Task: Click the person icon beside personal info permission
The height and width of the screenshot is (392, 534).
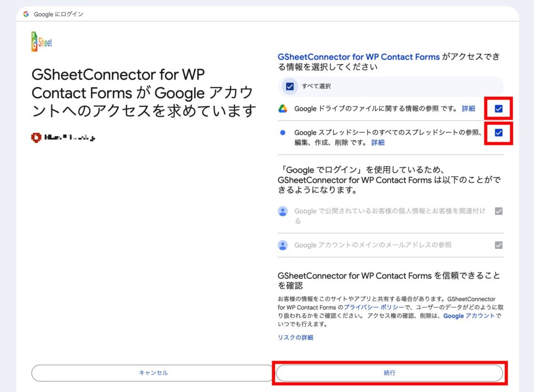Action: coord(282,211)
